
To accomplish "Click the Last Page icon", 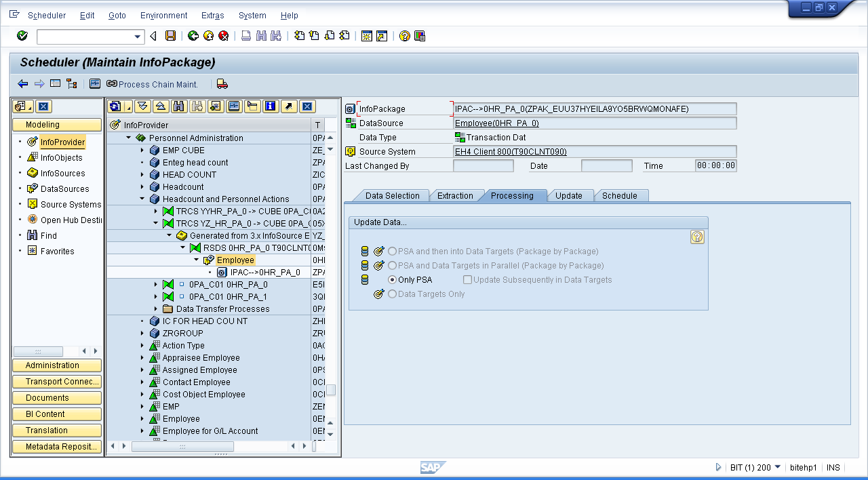I will pyautogui.click(x=344, y=36).
